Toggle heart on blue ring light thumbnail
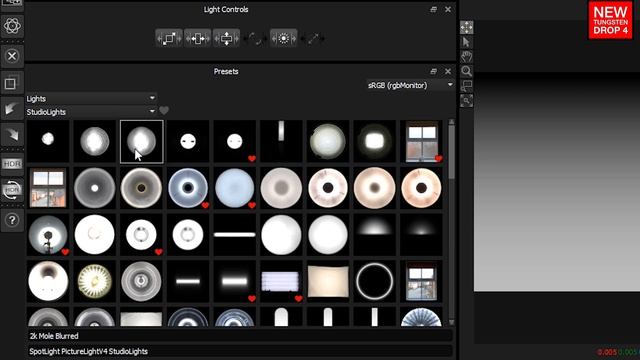Image resolution: width=640 pixels, height=360 pixels. tap(205, 205)
